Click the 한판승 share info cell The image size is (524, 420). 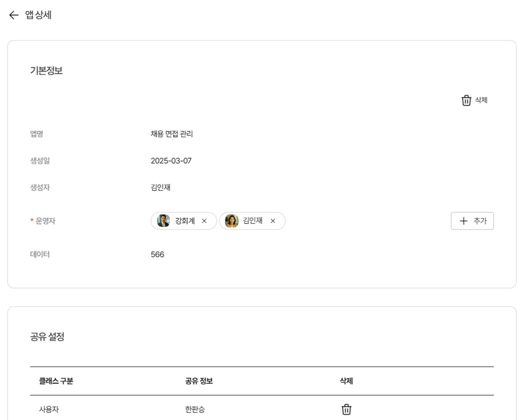(195, 409)
